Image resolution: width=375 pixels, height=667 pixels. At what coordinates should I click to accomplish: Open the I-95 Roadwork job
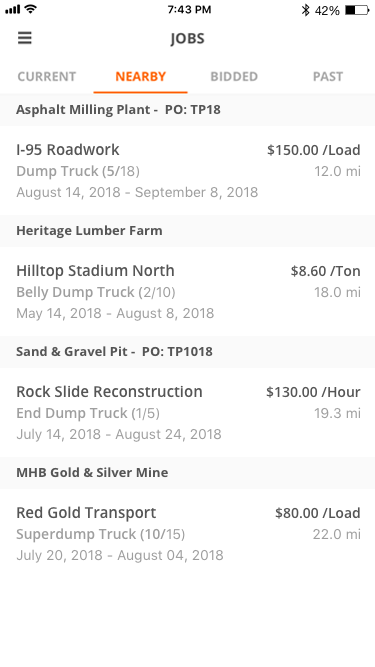pos(188,171)
